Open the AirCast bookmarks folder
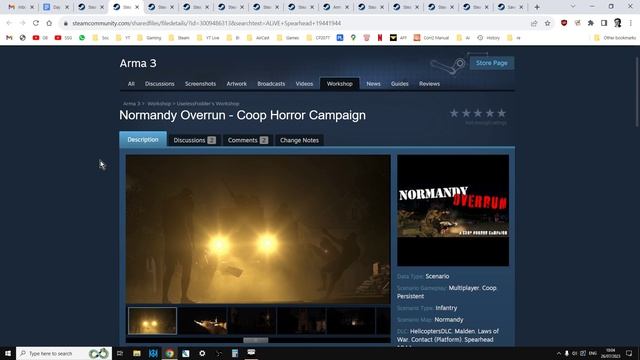Screen dimensions: 640x360 click(x=258, y=38)
